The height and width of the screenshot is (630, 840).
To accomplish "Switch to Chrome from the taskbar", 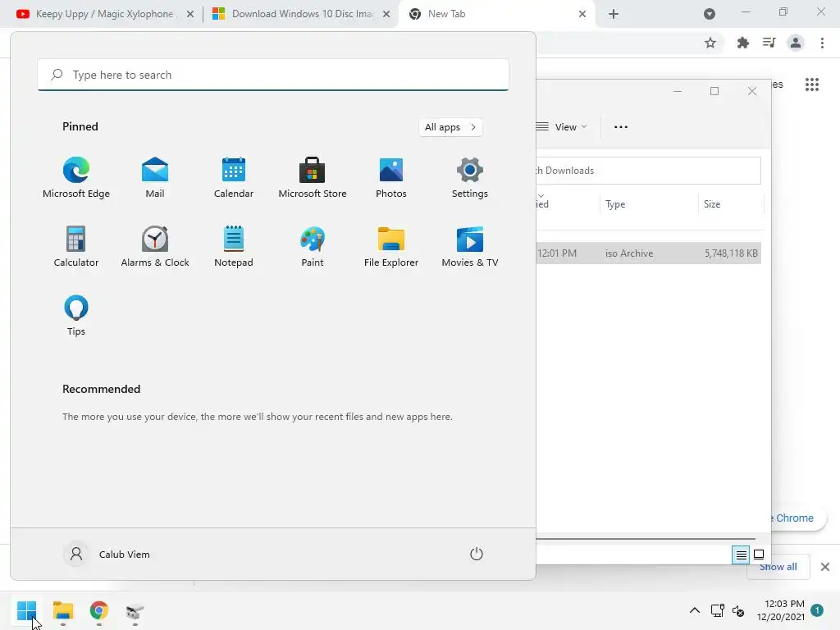I will 99,610.
